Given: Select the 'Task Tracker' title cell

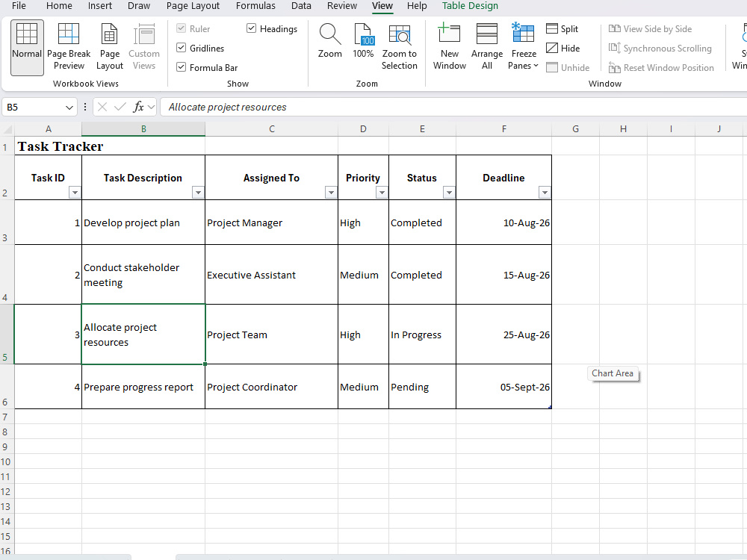Looking at the screenshot, I should click(x=48, y=146).
